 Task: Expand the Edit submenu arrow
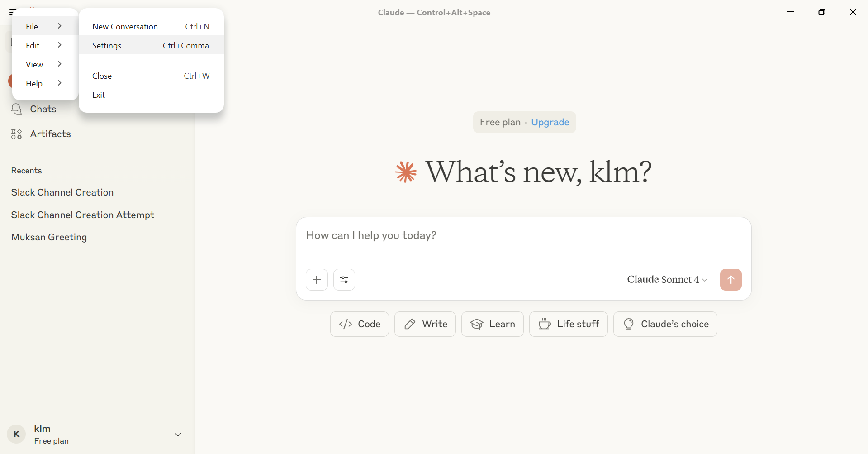[x=59, y=45]
